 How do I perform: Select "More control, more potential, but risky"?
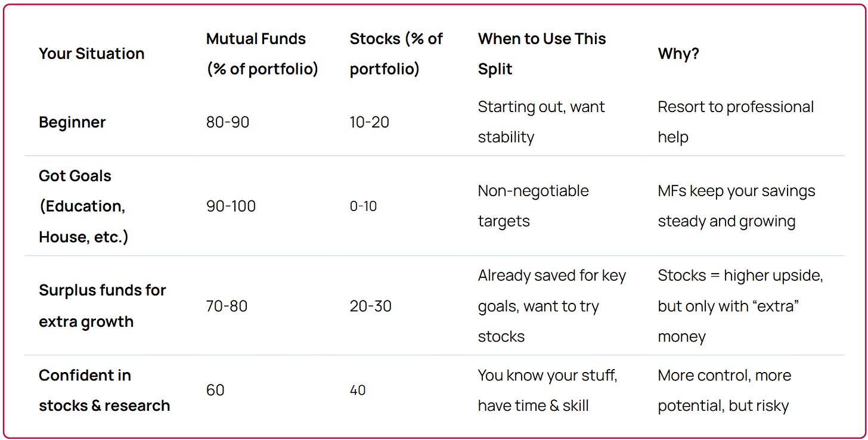tap(724, 391)
